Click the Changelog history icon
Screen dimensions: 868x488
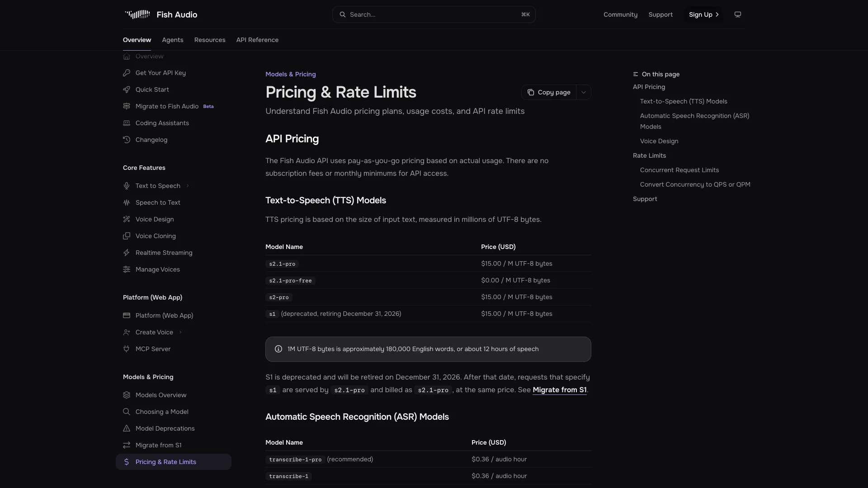127,140
